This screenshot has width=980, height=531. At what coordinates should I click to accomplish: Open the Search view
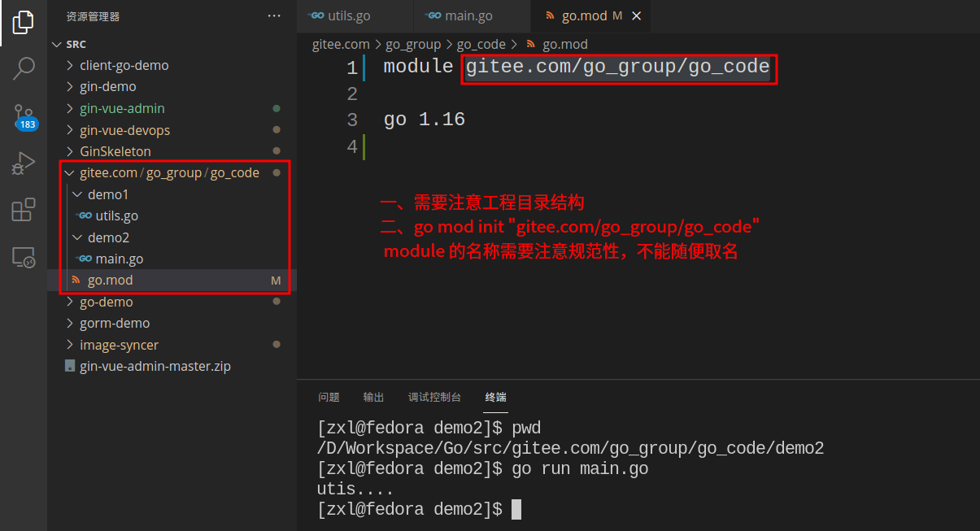click(x=22, y=69)
